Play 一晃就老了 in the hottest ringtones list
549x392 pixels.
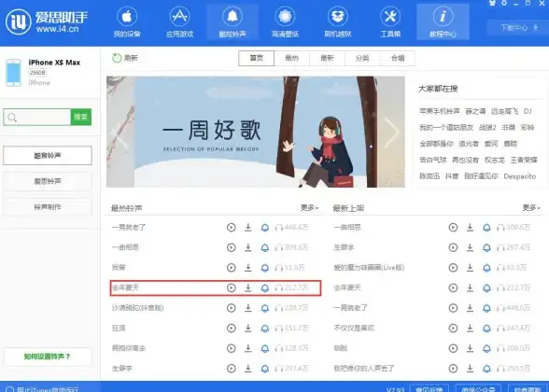coord(232,228)
